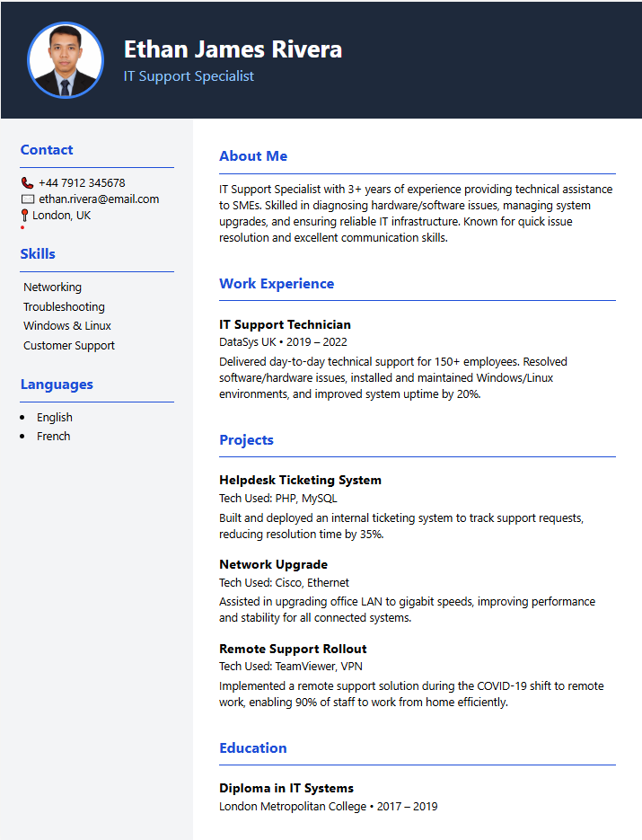Click the circular profile photo
642x840 pixels.
(x=66, y=60)
